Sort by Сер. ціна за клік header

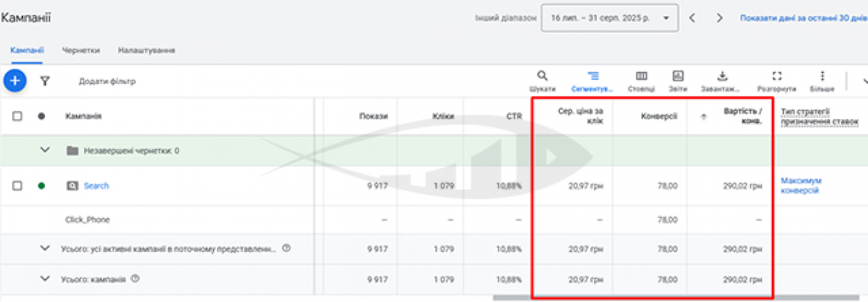click(581, 116)
